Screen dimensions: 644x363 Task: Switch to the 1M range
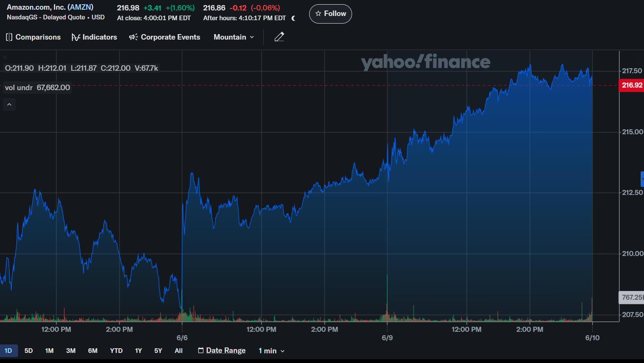click(49, 351)
